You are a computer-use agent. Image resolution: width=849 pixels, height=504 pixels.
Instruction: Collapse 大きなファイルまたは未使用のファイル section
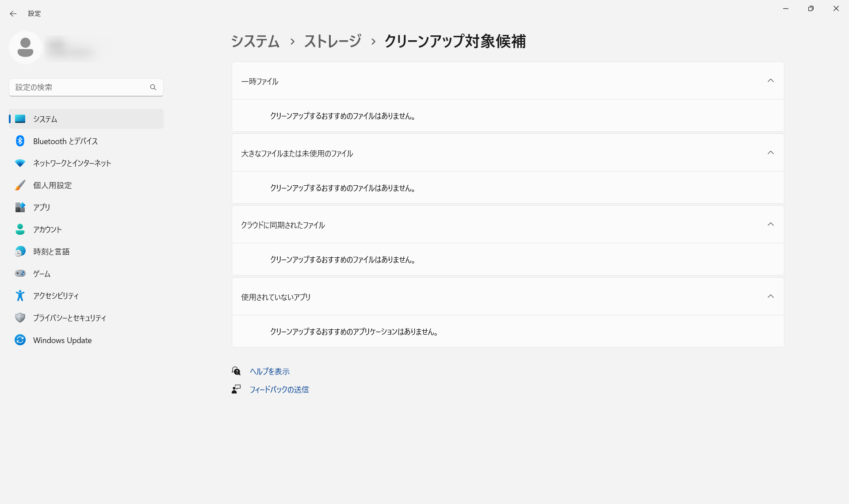point(770,153)
